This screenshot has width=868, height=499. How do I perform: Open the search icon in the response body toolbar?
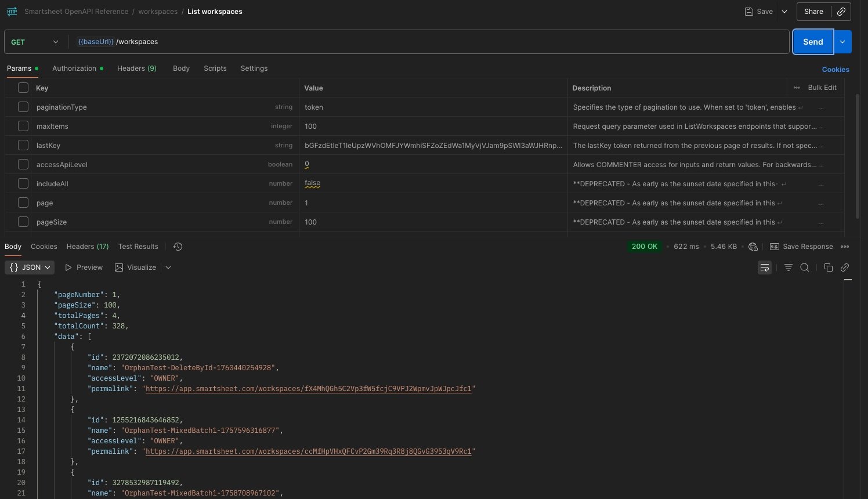(805, 267)
